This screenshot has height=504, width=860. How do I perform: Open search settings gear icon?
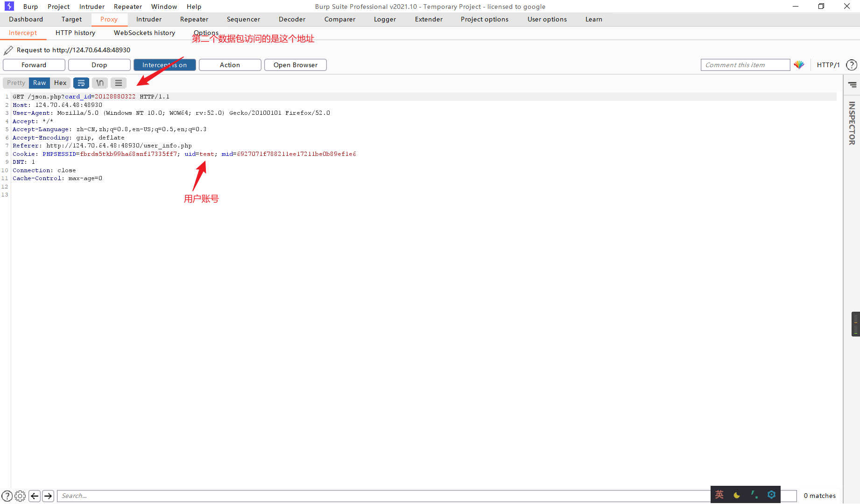[21, 496]
